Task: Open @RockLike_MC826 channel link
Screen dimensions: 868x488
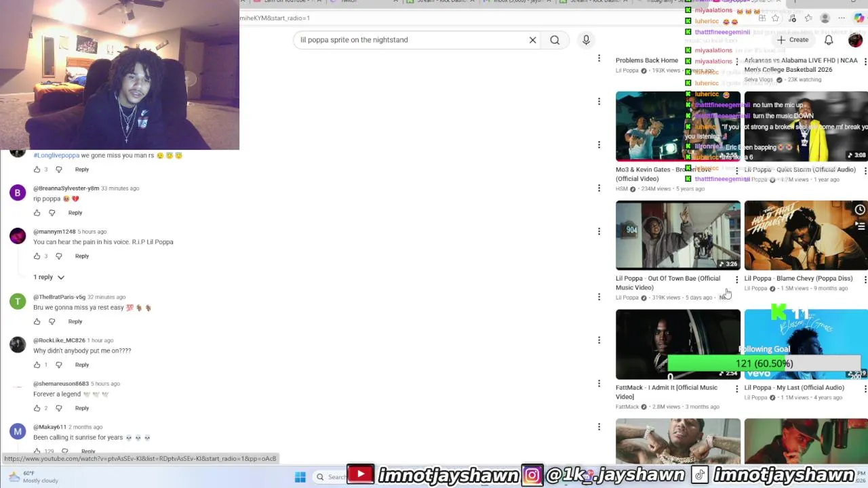Action: [x=59, y=340]
